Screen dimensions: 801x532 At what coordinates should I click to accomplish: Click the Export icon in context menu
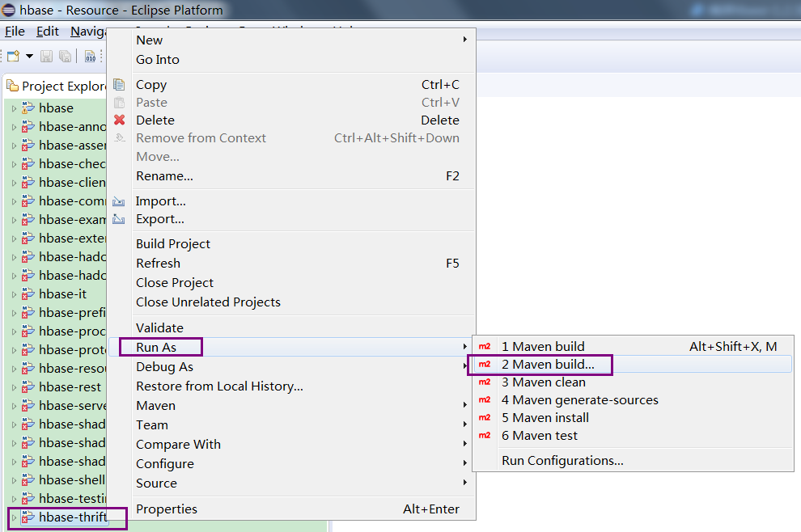(x=119, y=219)
